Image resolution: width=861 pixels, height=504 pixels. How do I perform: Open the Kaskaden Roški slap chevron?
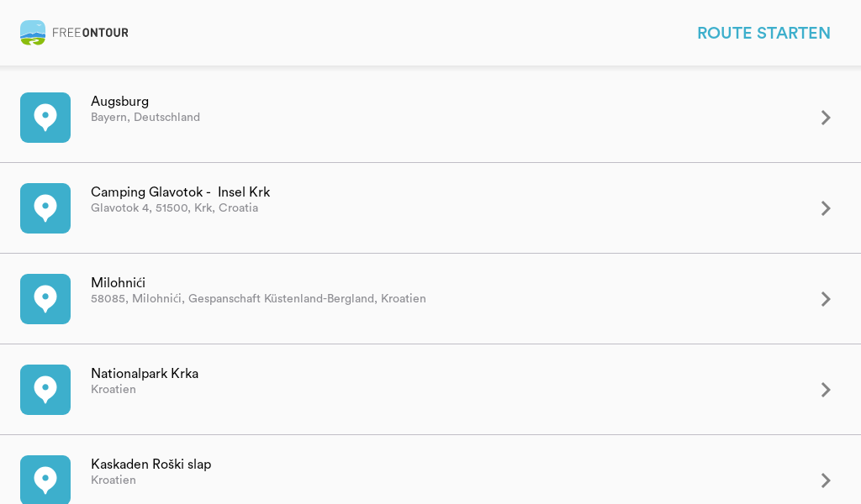point(826,480)
